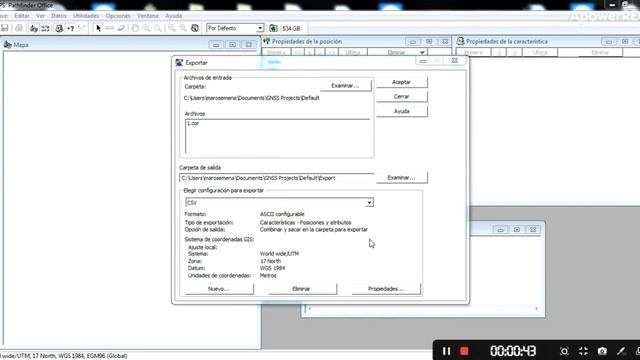Click the 'World wide/UTM' system value

(279, 253)
